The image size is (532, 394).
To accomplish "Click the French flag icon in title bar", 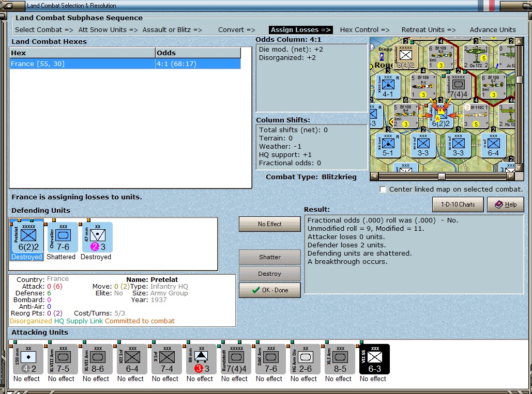I will pos(486,5).
